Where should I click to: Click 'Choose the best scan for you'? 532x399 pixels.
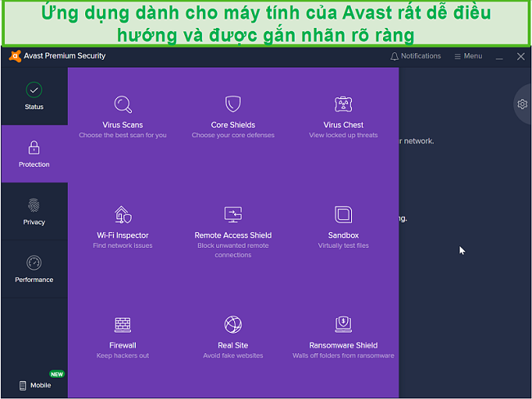pos(123,135)
